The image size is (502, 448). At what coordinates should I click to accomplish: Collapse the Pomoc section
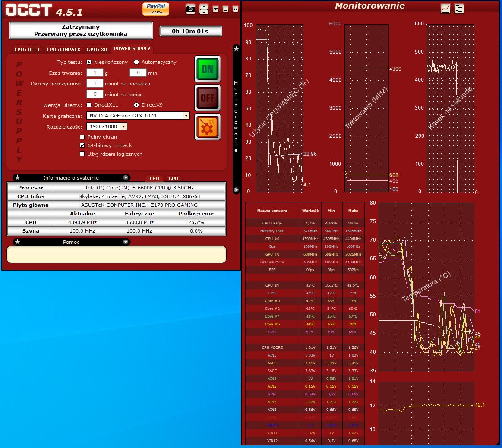coord(126,242)
